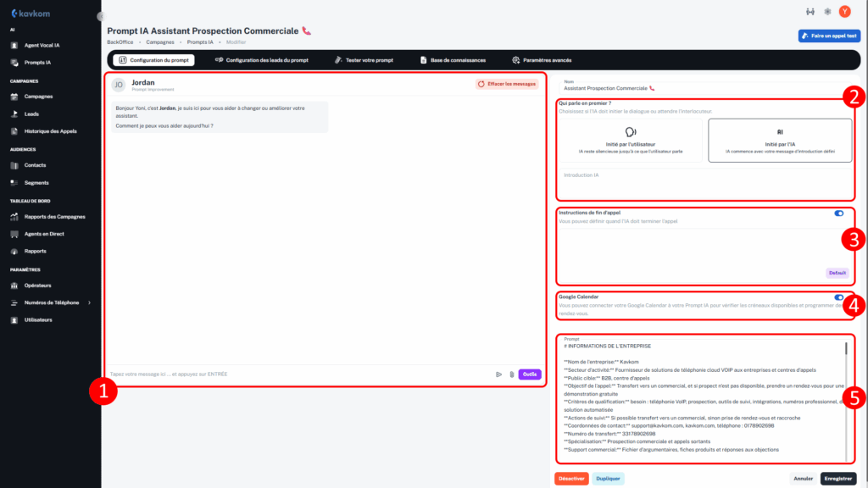Toggle the Instructions de fin d'appel switch
The image size is (868, 488).
click(838, 213)
